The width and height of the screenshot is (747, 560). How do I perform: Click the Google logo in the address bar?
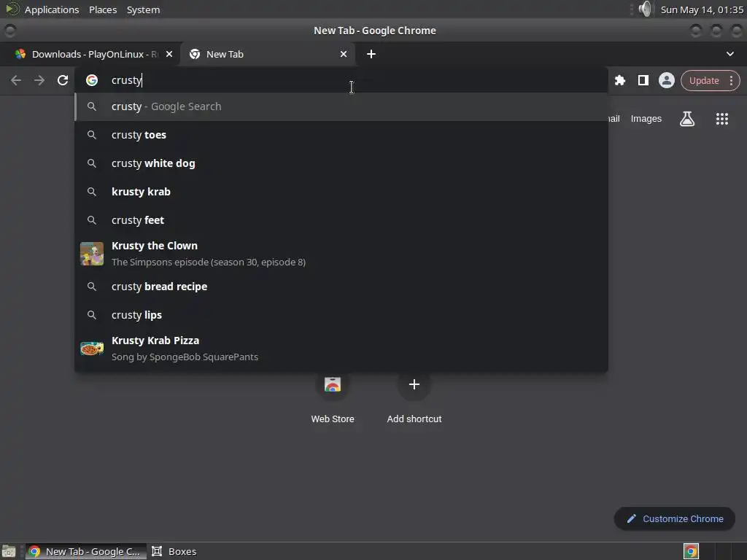point(92,80)
